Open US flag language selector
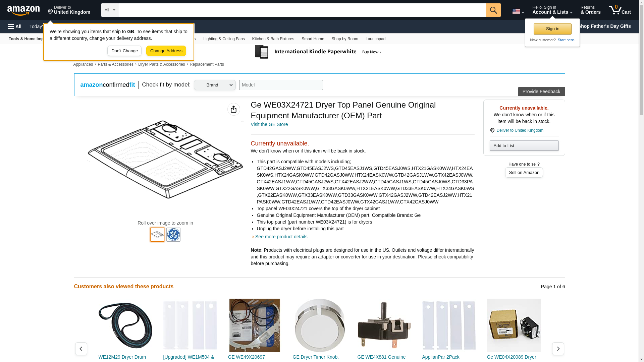Viewport: 644px width, 362px height. (518, 11)
